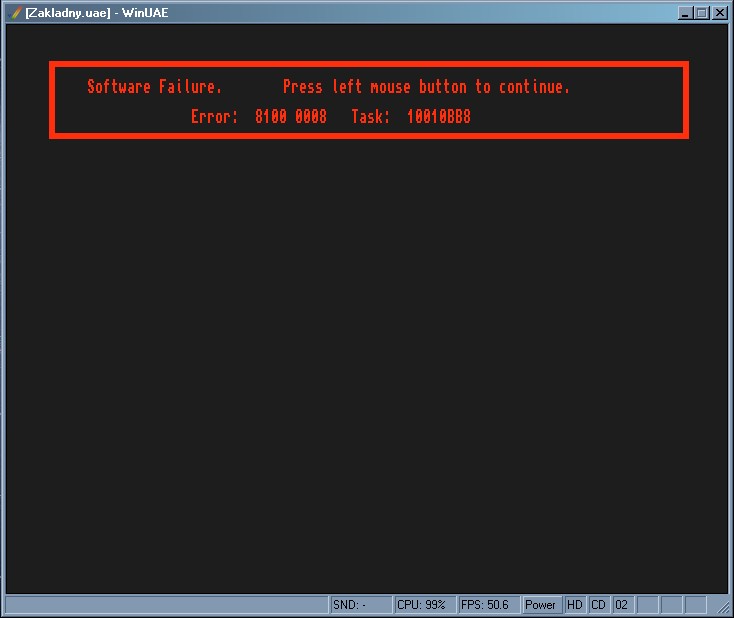This screenshot has height=618, width=734.
Task: Click the '[Zakladny.uae] - WinUAE' title text
Action: (97, 13)
